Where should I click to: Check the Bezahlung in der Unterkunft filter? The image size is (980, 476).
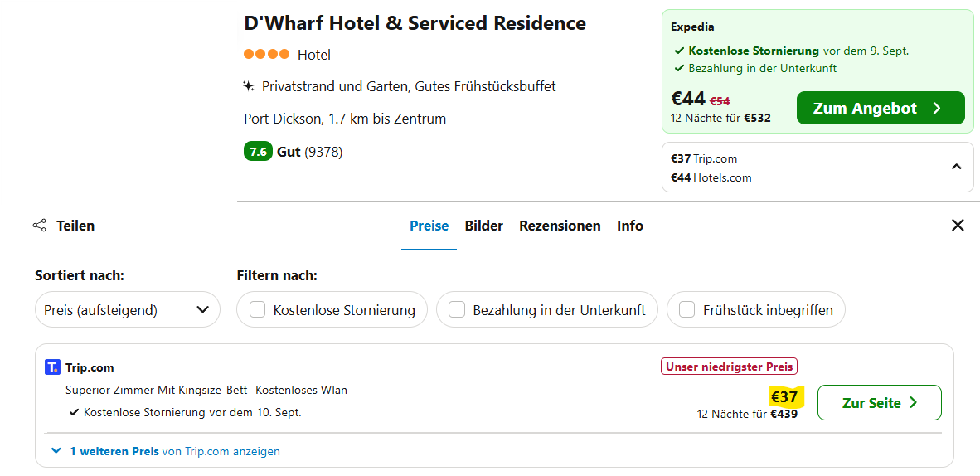pyautogui.click(x=457, y=310)
